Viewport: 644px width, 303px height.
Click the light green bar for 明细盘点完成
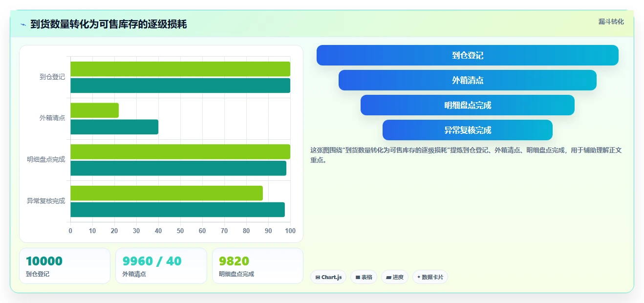[180, 151]
